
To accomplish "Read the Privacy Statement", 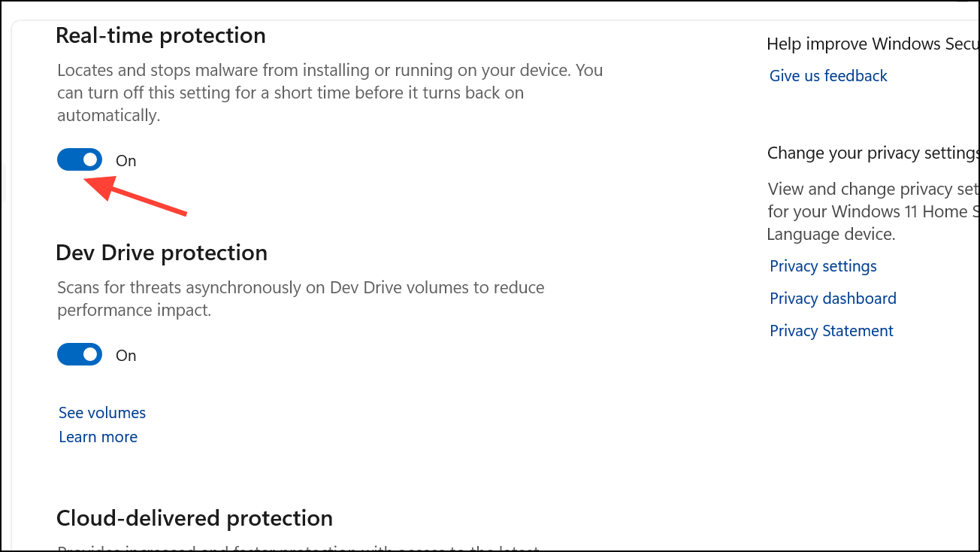I will tap(831, 330).
